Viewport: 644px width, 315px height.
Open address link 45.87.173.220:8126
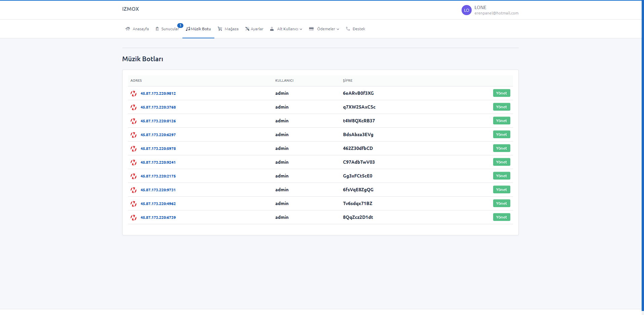tap(158, 121)
